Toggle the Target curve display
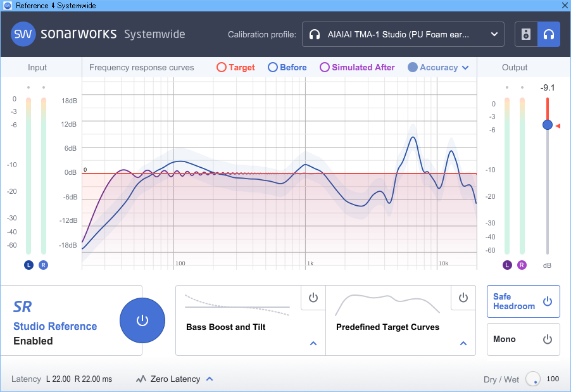This screenshot has width=571, height=392. pyautogui.click(x=235, y=67)
